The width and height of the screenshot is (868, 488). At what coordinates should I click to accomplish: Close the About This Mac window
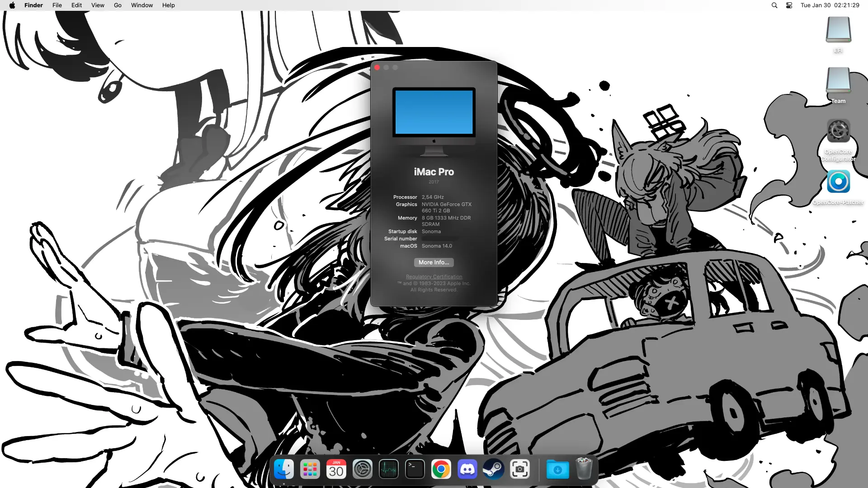pyautogui.click(x=377, y=67)
